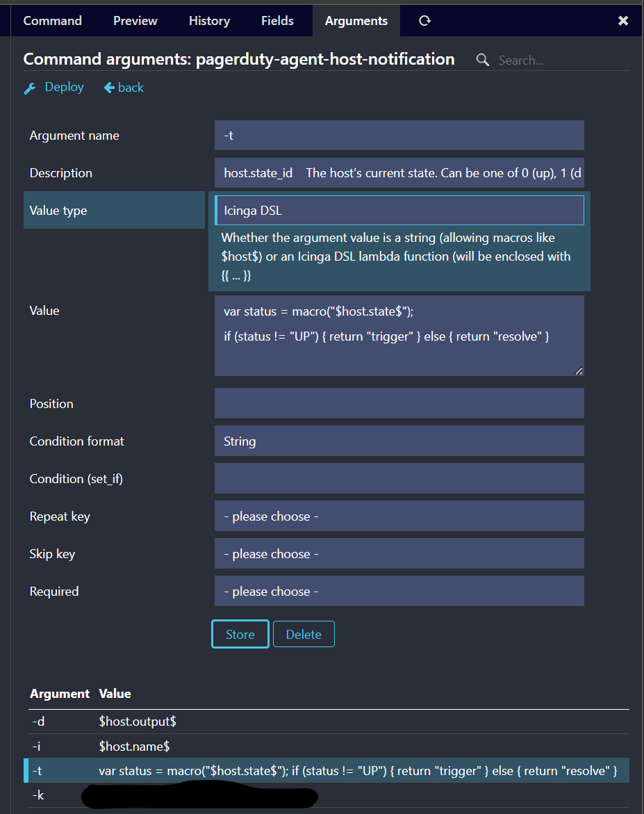Click the back arrow icon

pyautogui.click(x=110, y=88)
